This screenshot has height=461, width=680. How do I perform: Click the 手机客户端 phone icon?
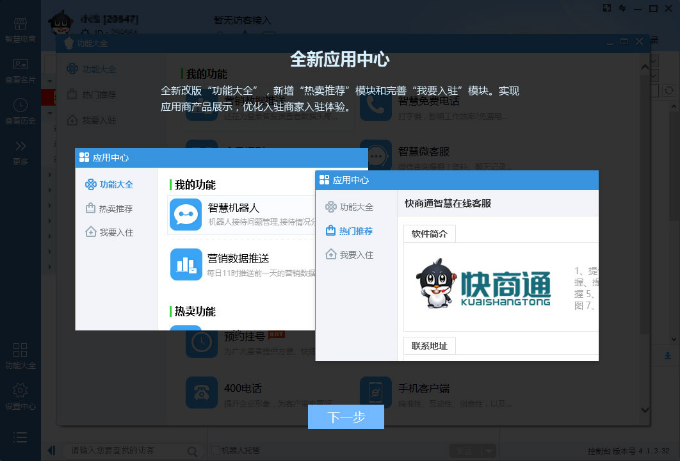(x=375, y=391)
